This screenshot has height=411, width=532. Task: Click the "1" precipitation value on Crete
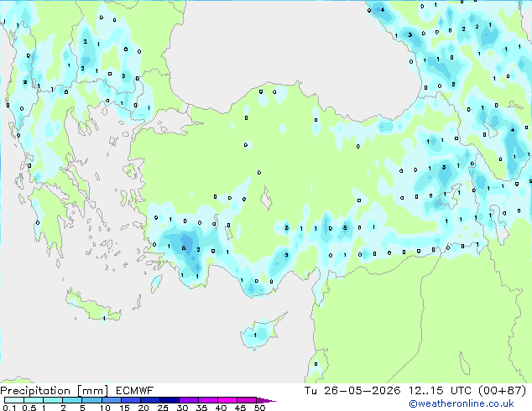[x=104, y=318]
